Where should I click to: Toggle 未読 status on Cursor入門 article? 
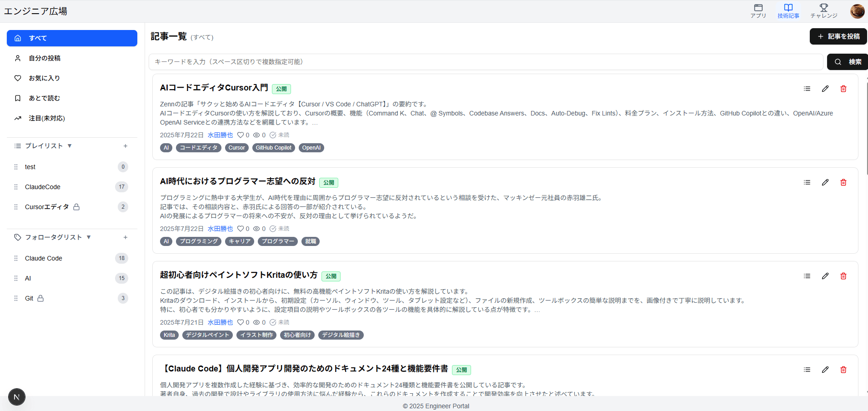(x=279, y=135)
